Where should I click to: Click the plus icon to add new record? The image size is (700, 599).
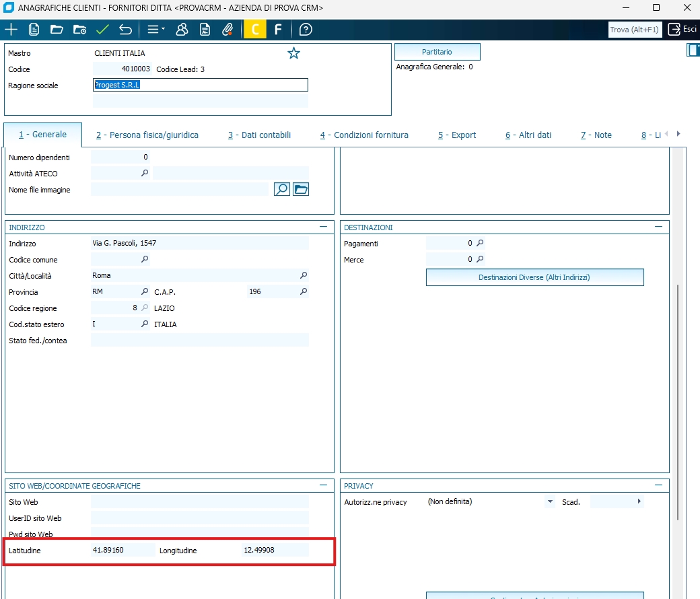[x=11, y=30]
